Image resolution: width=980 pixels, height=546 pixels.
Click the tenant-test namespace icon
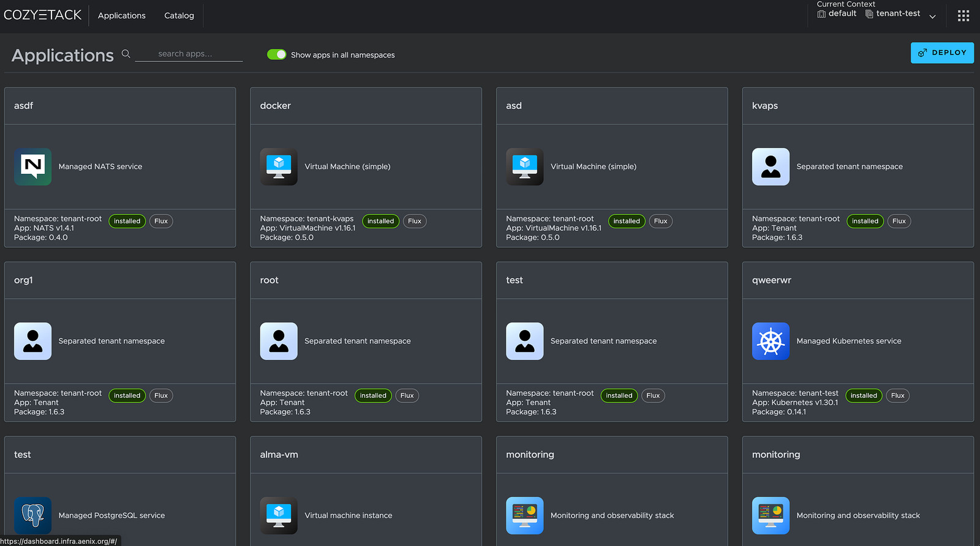click(x=869, y=13)
